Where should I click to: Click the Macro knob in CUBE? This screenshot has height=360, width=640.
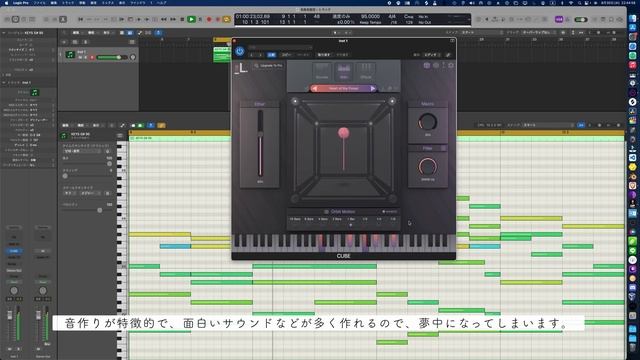427,122
